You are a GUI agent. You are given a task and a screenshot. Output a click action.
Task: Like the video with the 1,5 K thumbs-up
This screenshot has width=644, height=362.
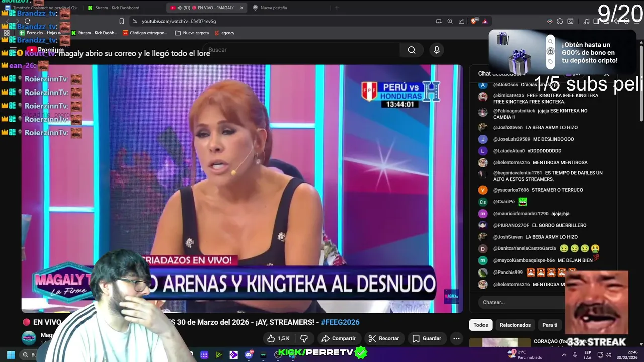pos(279,338)
